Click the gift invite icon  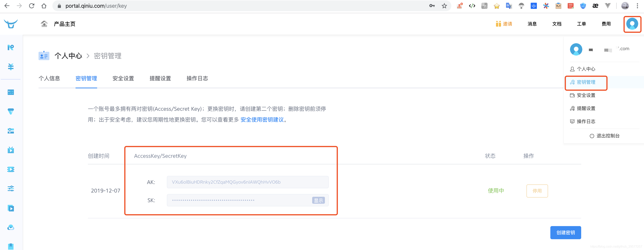(x=498, y=24)
